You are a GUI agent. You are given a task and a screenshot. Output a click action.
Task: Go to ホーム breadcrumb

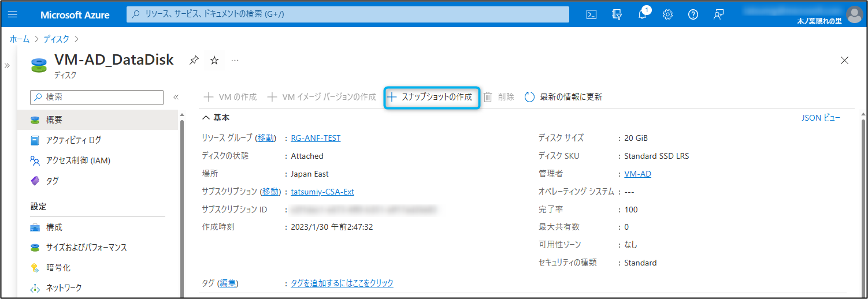pyautogui.click(x=20, y=39)
